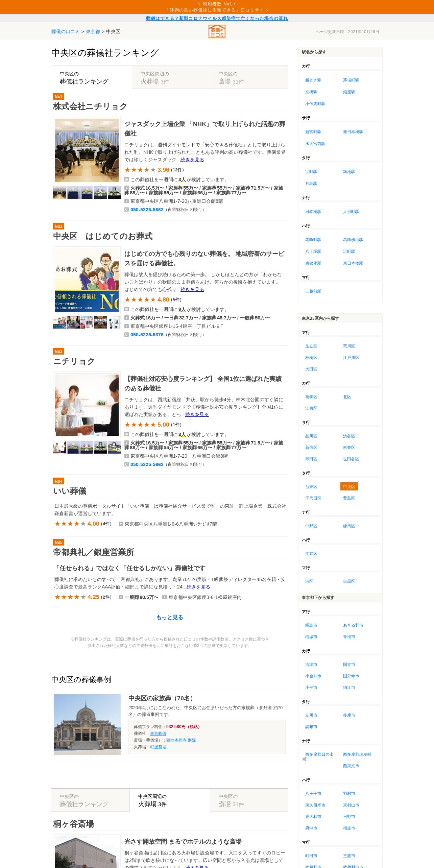Choose 文京区 ward link

(311, 554)
